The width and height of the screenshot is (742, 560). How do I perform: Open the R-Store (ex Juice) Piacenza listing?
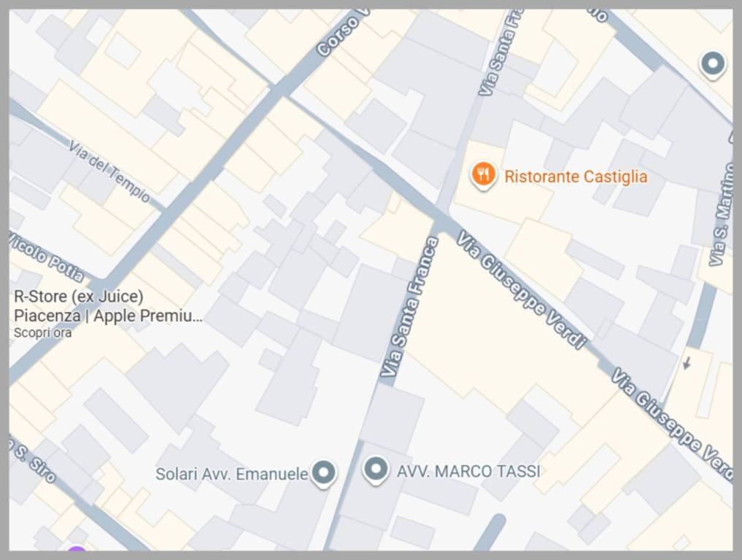tap(109, 306)
